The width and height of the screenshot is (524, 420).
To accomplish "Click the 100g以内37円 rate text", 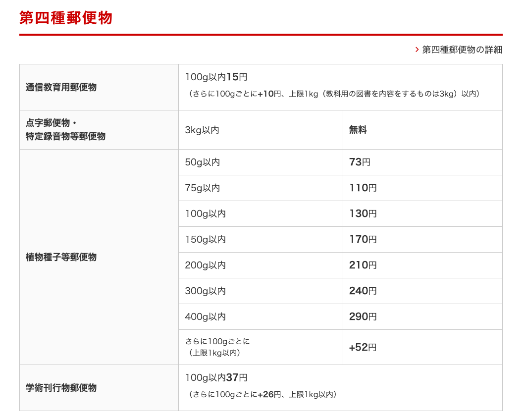I will (216, 377).
